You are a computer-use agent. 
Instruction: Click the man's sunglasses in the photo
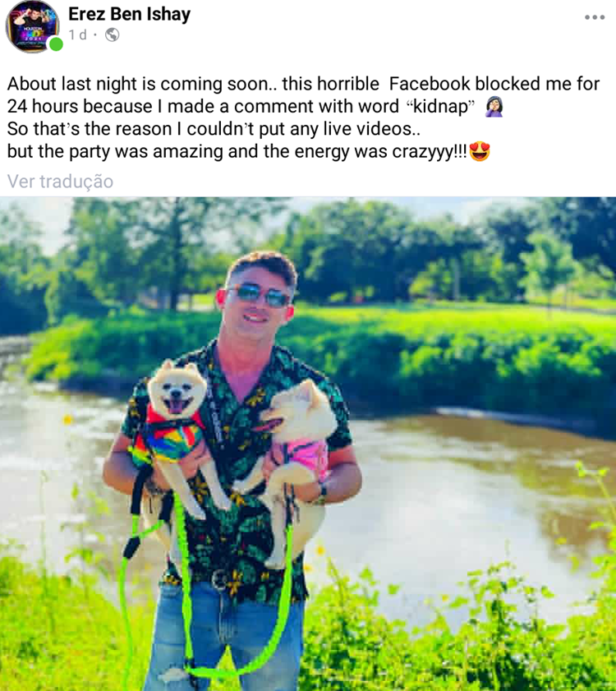(258, 295)
